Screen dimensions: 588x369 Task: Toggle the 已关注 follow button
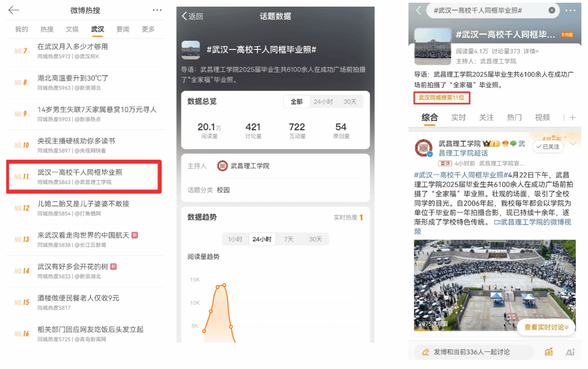(548, 147)
